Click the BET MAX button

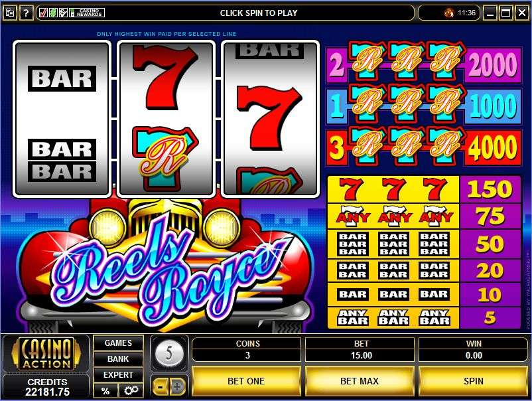point(360,381)
